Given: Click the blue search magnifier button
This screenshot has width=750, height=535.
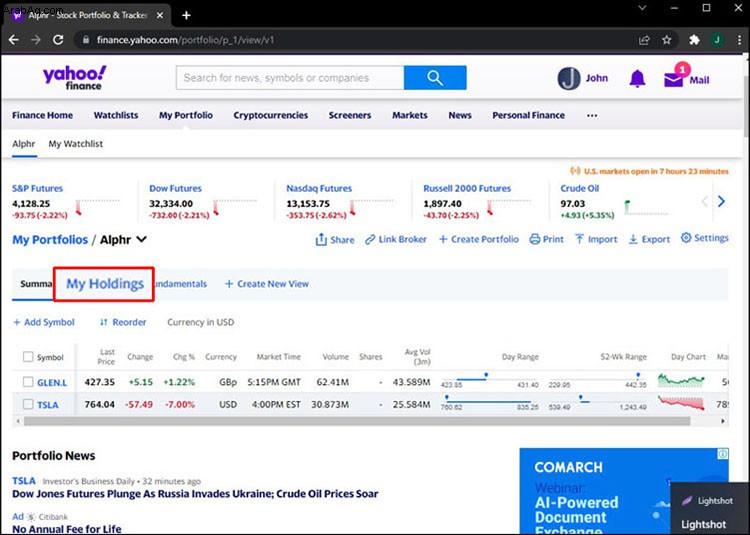Looking at the screenshot, I should [435, 77].
